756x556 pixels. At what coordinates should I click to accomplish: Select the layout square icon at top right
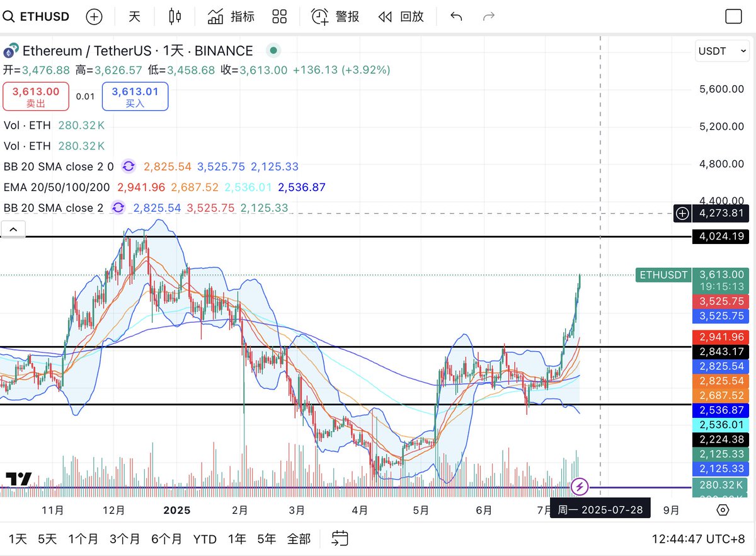click(x=734, y=16)
